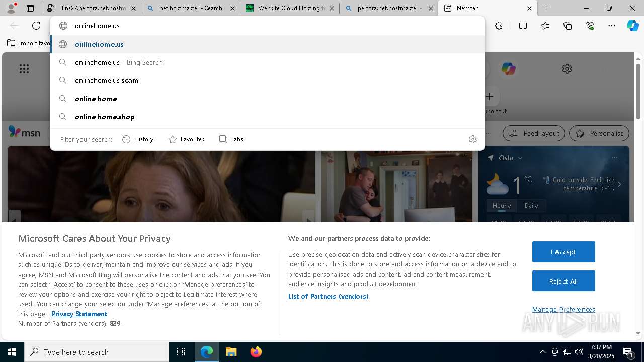Viewport: 644px width, 362px height.
Task: Open search settings gear in the suggestions dropdown
Action: pos(472,139)
